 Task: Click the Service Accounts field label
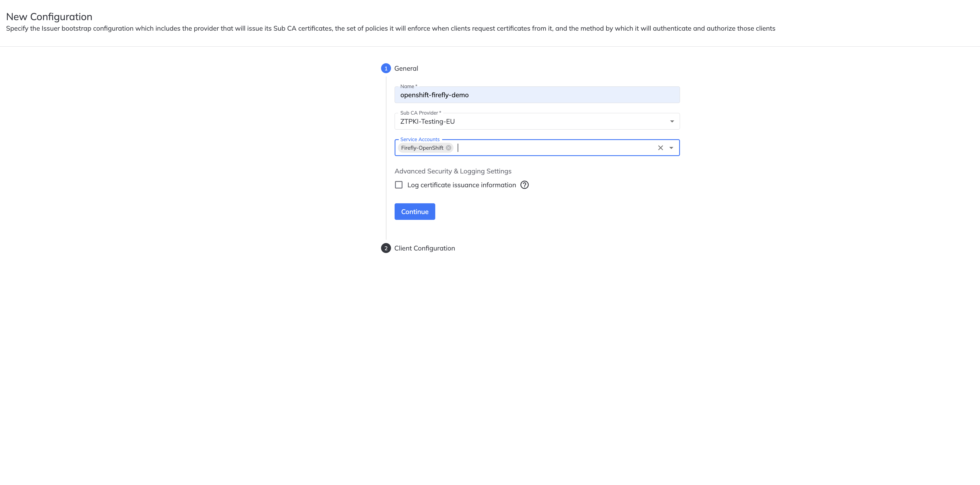click(x=419, y=139)
